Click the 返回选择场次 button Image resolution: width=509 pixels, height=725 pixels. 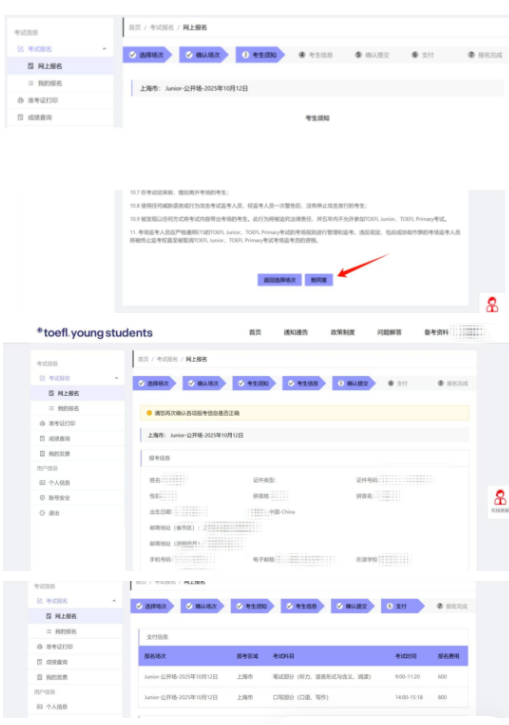click(279, 280)
